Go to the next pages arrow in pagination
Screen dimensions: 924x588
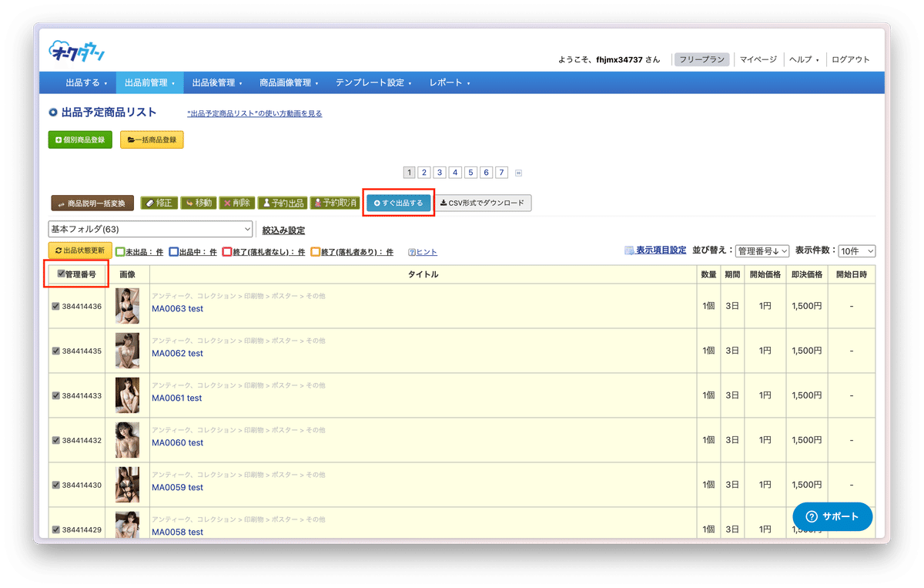(519, 173)
